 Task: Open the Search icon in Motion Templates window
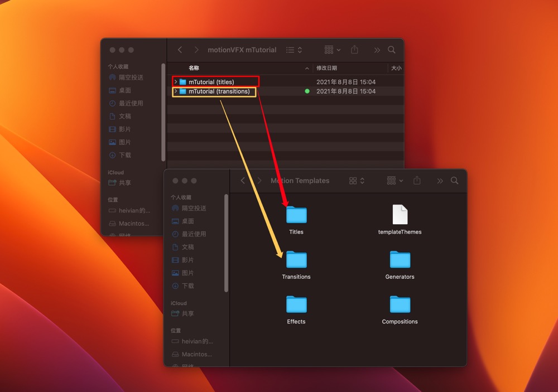click(455, 181)
